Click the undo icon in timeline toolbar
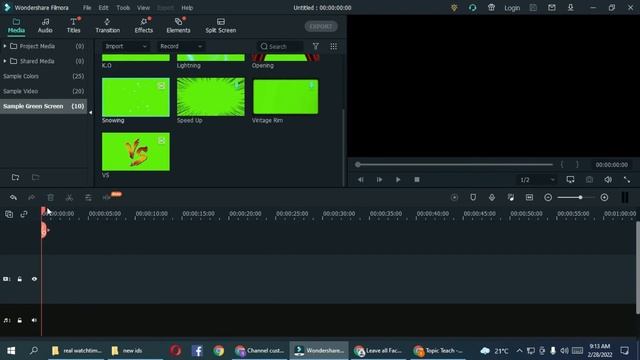Screen dimensions: 640x360 point(13,198)
